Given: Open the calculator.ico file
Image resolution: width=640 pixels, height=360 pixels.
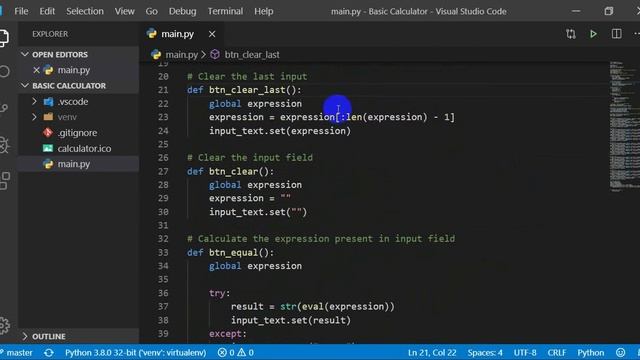Looking at the screenshot, I should [x=84, y=149].
